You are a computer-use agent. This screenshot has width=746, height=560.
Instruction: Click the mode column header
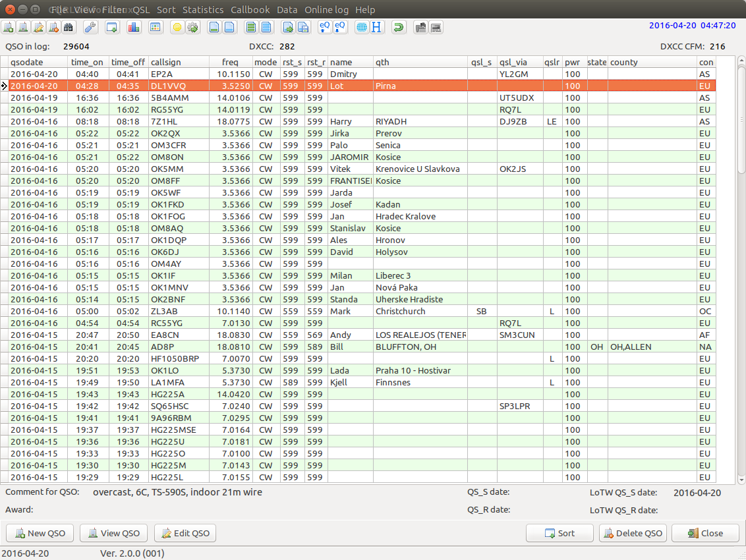266,62
